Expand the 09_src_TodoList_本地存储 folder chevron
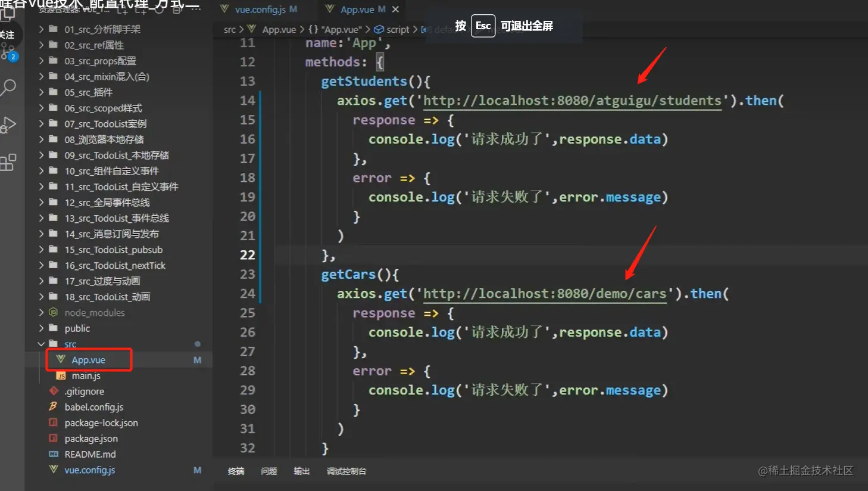 41,155
